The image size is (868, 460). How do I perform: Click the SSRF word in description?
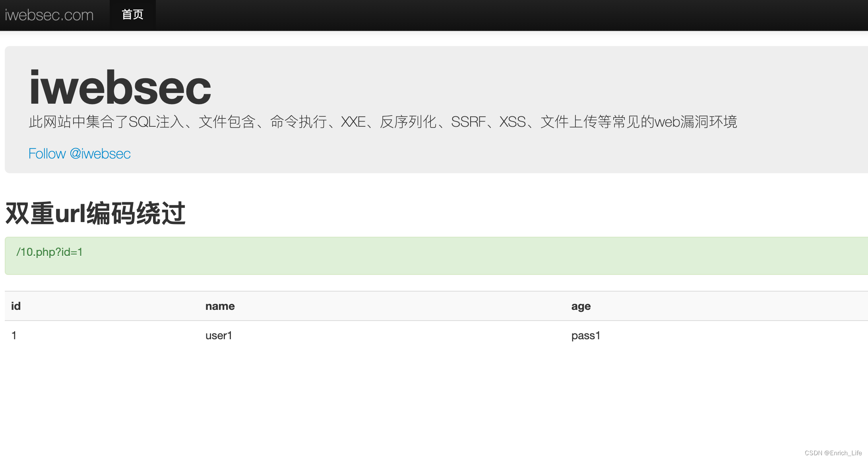(468, 122)
